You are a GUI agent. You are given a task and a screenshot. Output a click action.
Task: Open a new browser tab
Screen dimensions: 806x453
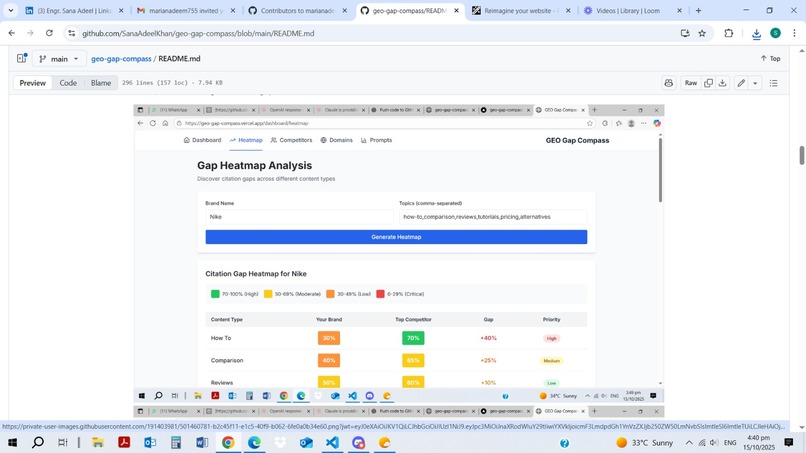click(699, 10)
